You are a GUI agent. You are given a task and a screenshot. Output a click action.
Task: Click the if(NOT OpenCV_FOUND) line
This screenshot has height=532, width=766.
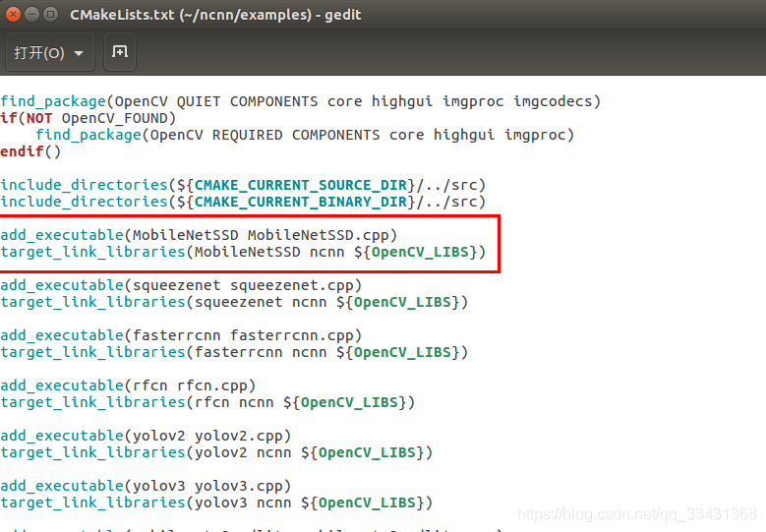(x=88, y=118)
